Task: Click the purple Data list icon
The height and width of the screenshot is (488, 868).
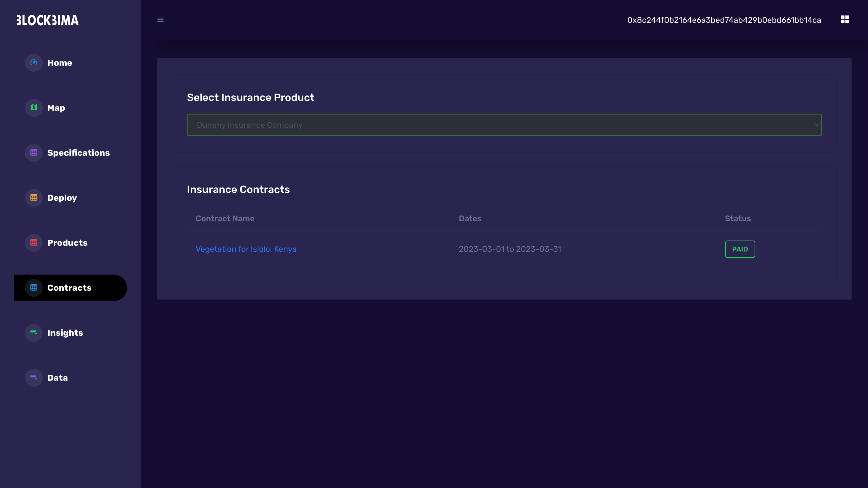Action: tap(34, 378)
